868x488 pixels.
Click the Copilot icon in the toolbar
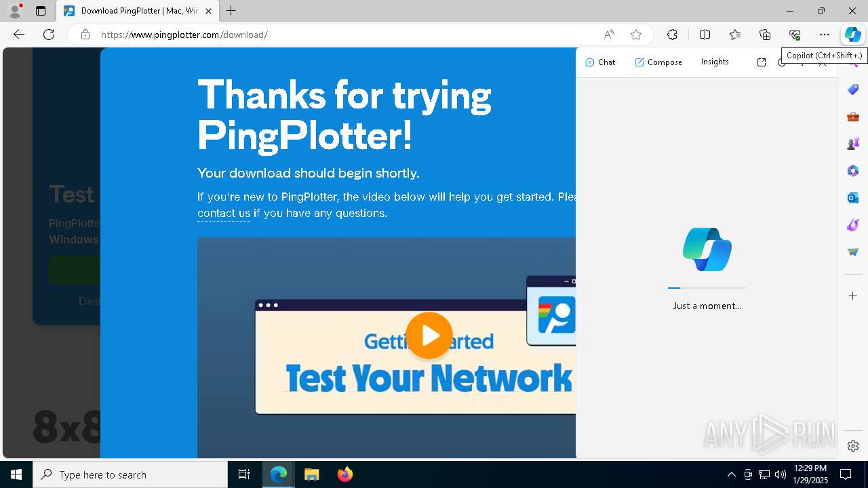(852, 35)
